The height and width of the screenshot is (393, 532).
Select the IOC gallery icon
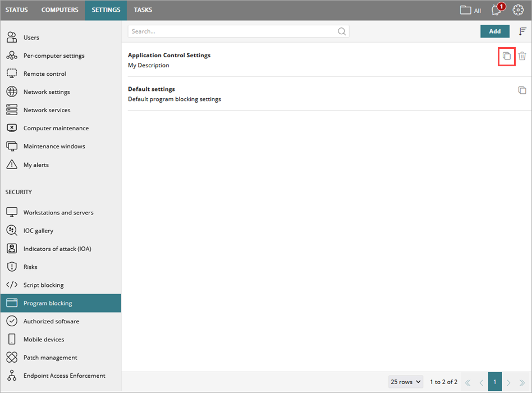[x=12, y=230]
